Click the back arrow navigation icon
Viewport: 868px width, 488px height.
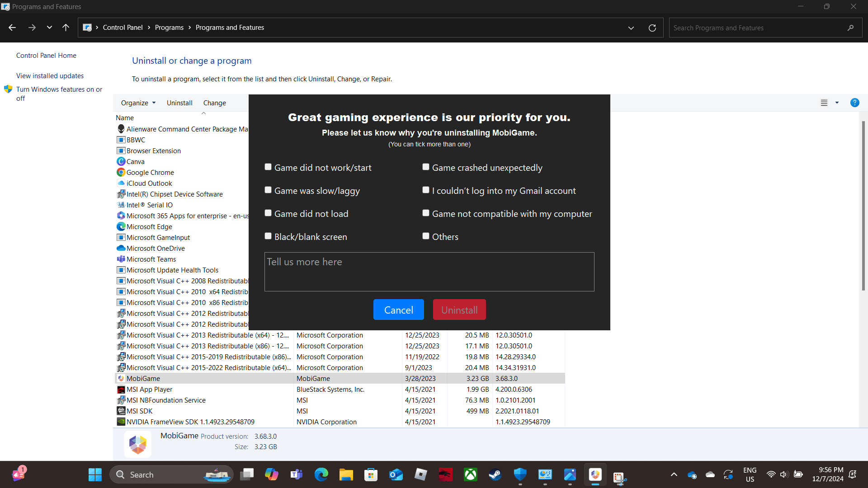12,28
